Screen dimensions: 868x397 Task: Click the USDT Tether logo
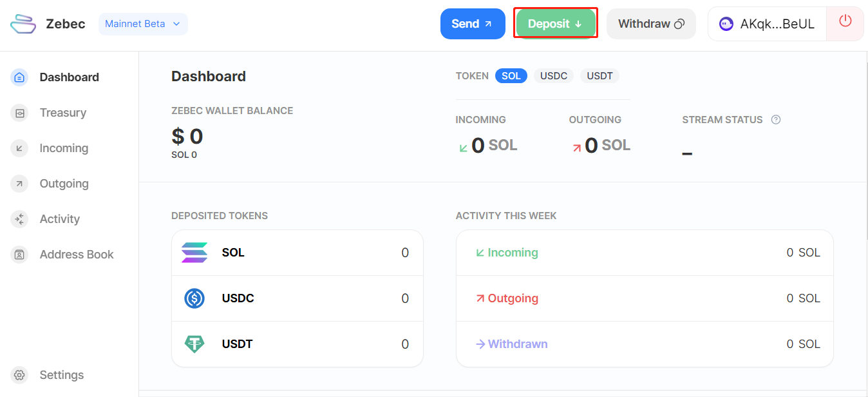[x=194, y=344]
